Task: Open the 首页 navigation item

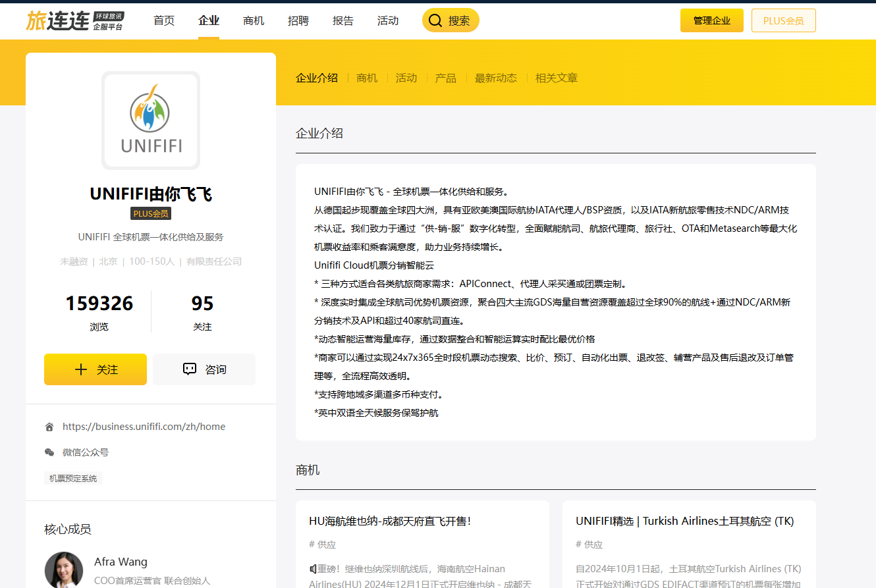Action: tap(164, 20)
